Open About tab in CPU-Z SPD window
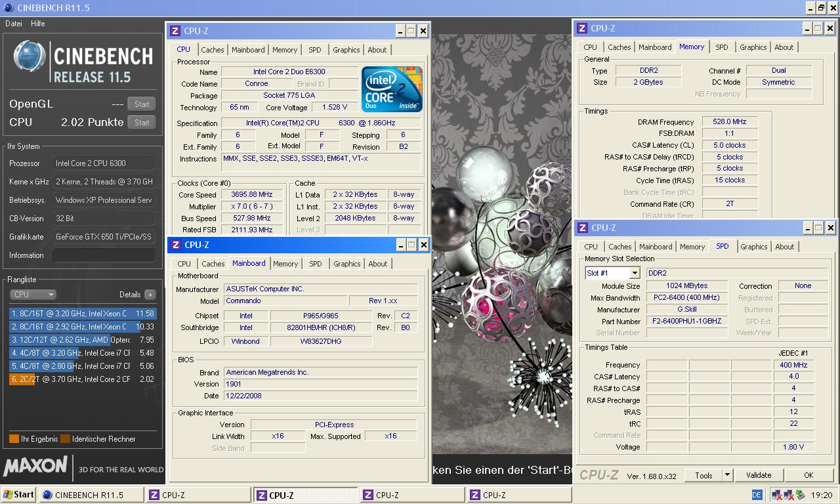The image size is (840, 504). tap(784, 247)
